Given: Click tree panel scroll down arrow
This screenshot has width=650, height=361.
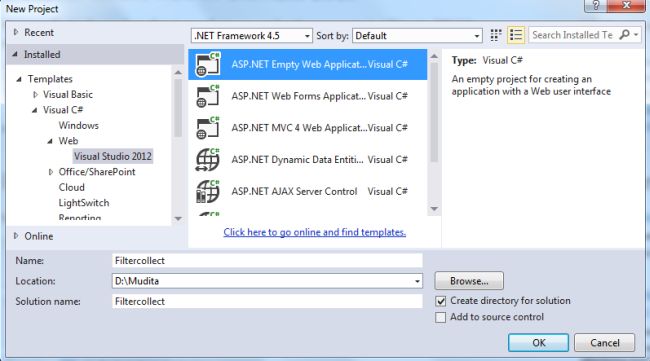Looking at the screenshot, I should pos(178,218).
